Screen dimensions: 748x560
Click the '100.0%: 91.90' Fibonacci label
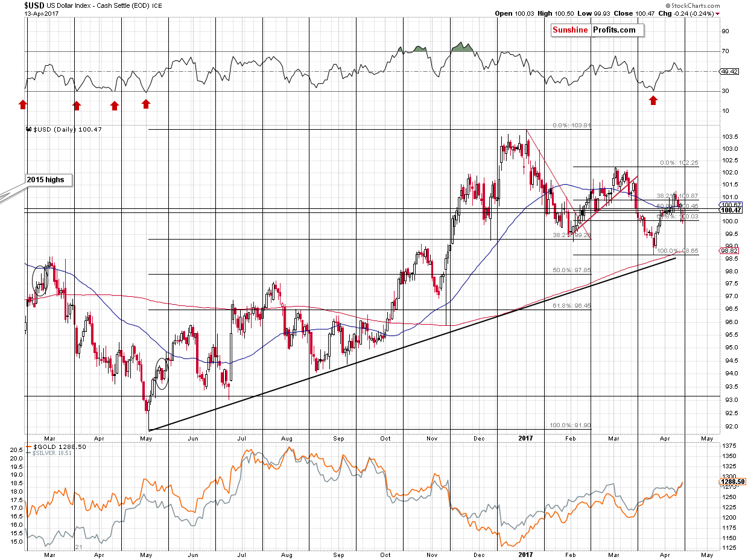pyautogui.click(x=570, y=425)
